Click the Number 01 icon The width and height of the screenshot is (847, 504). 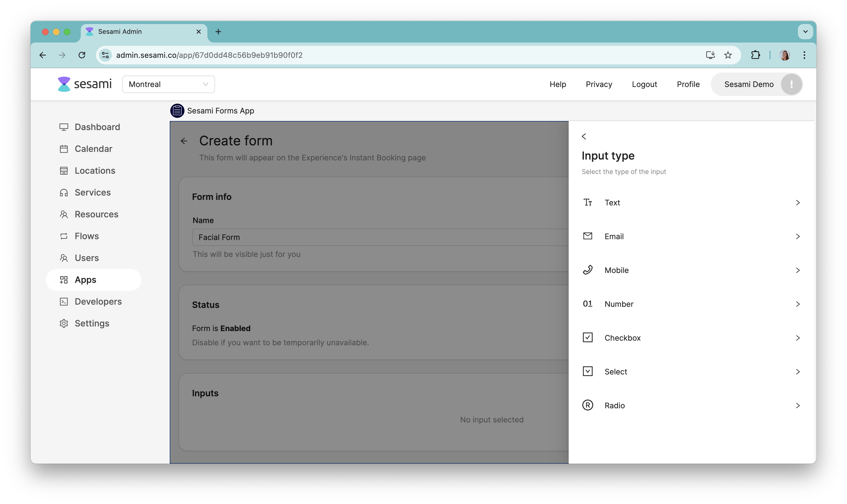click(x=587, y=304)
